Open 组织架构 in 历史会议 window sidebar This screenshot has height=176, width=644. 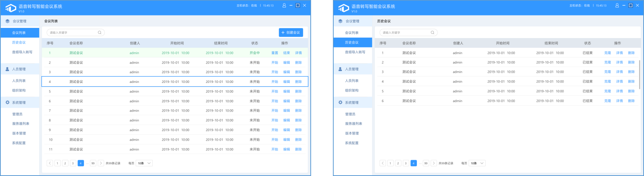[352, 90]
